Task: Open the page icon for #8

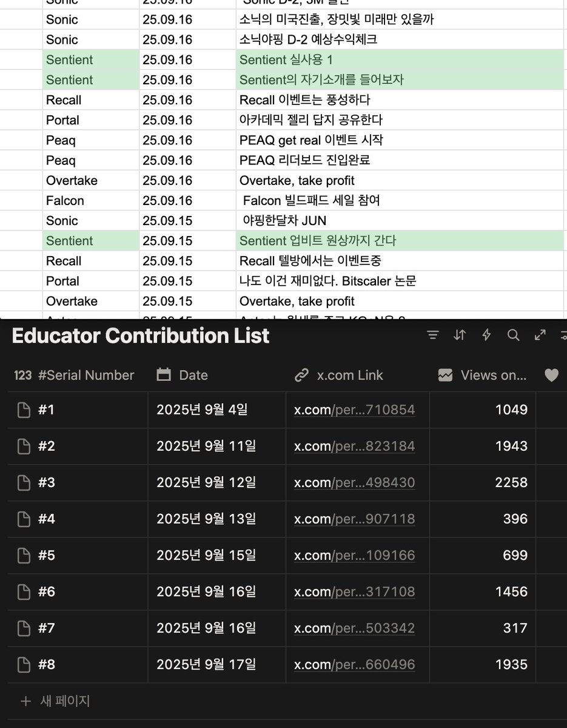Action: click(24, 665)
